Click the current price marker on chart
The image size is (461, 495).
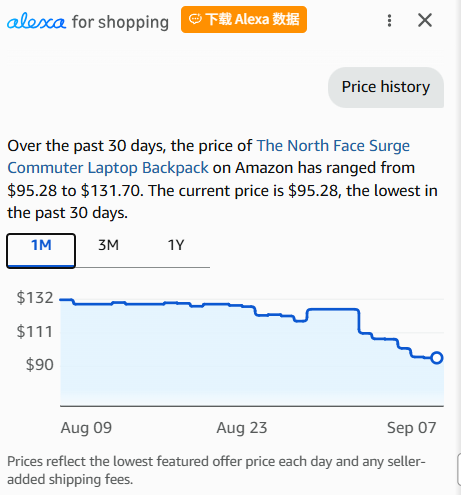(436, 358)
